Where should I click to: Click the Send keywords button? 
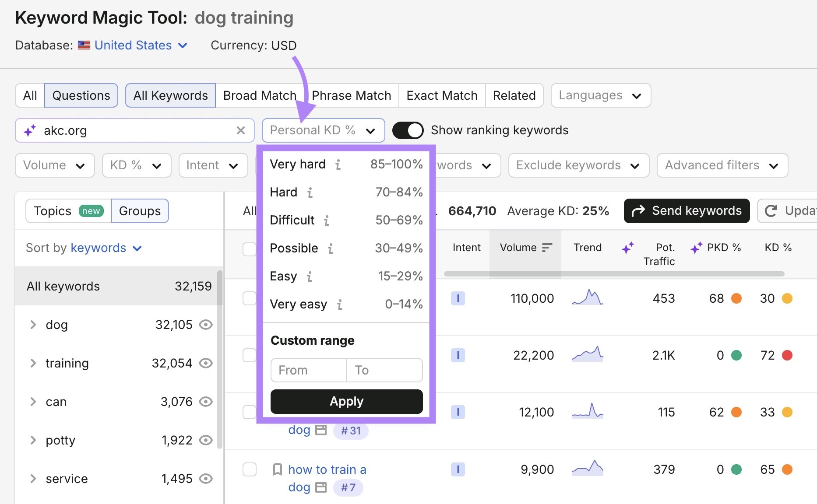pyautogui.click(x=687, y=211)
